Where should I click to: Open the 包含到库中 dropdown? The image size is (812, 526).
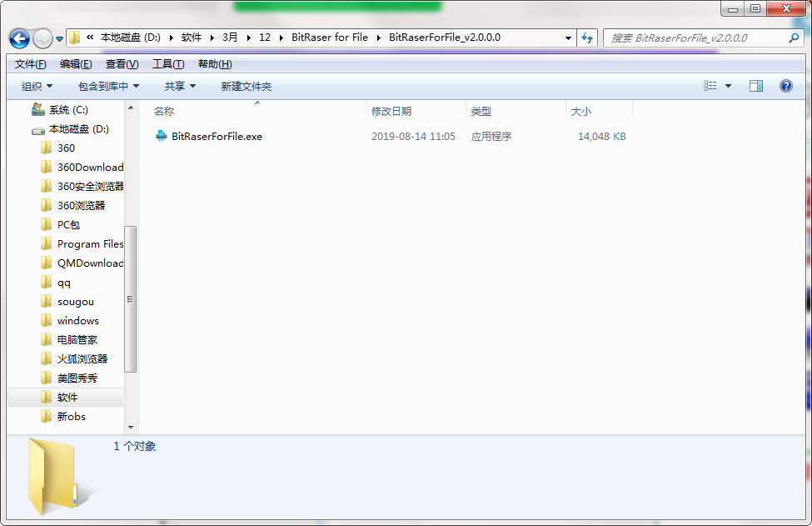tap(108, 87)
